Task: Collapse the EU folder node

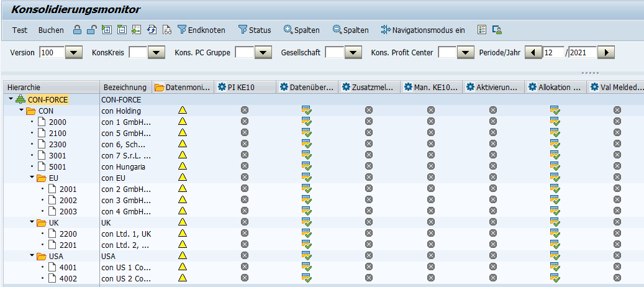Action: click(32, 178)
